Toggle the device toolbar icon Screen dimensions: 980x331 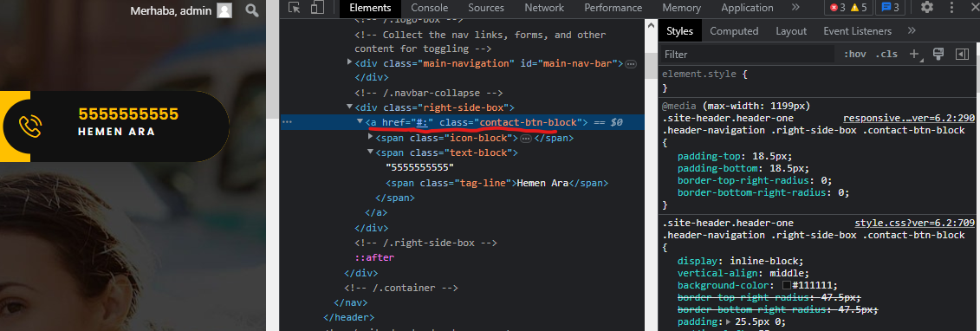tap(317, 8)
